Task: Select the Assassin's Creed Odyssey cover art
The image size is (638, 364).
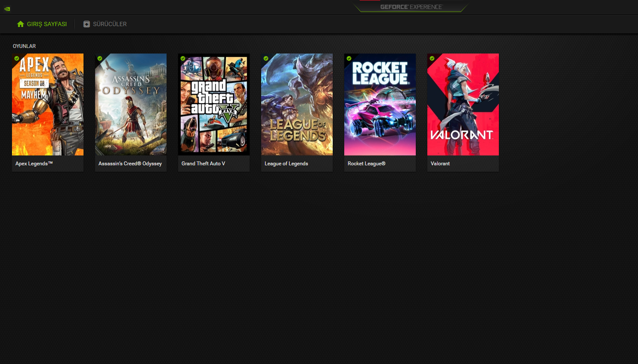Action: tap(131, 104)
